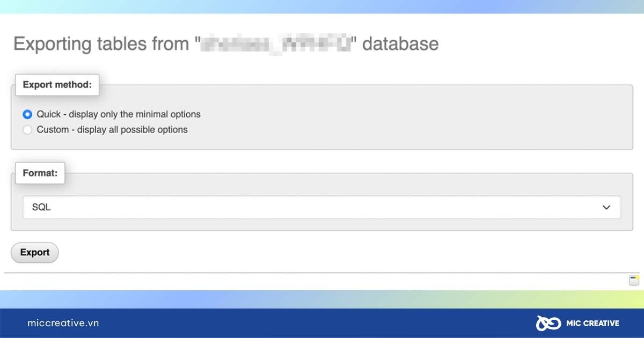Click the word "database" in the heading

400,43
